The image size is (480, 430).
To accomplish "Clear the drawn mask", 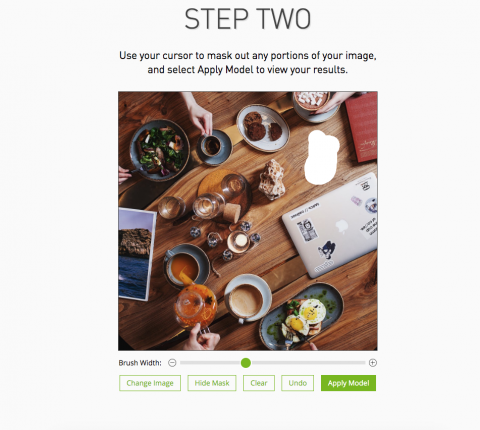I will pyautogui.click(x=259, y=383).
